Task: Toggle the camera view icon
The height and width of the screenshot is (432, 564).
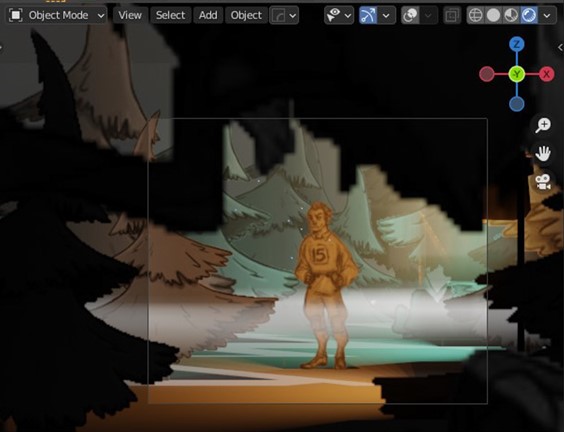Action: pos(543,182)
